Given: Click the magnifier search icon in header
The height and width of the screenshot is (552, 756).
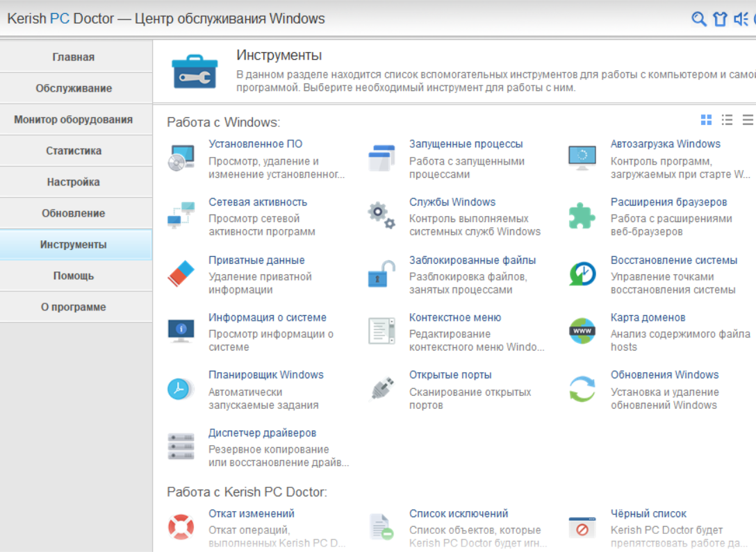Looking at the screenshot, I should coord(698,19).
